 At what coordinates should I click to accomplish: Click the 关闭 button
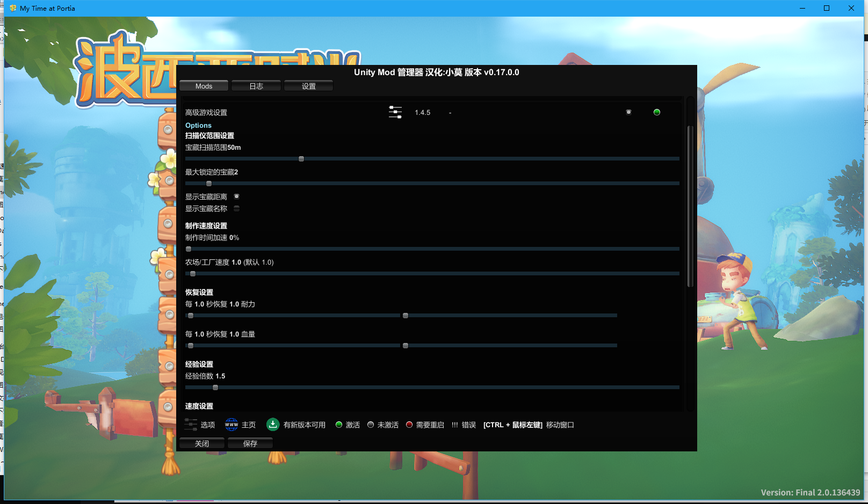point(202,443)
